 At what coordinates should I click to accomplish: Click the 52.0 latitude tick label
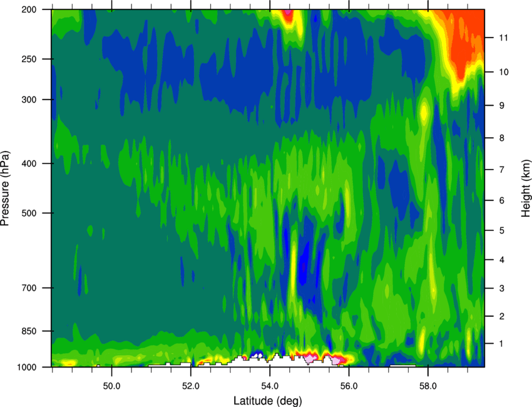coord(191,386)
